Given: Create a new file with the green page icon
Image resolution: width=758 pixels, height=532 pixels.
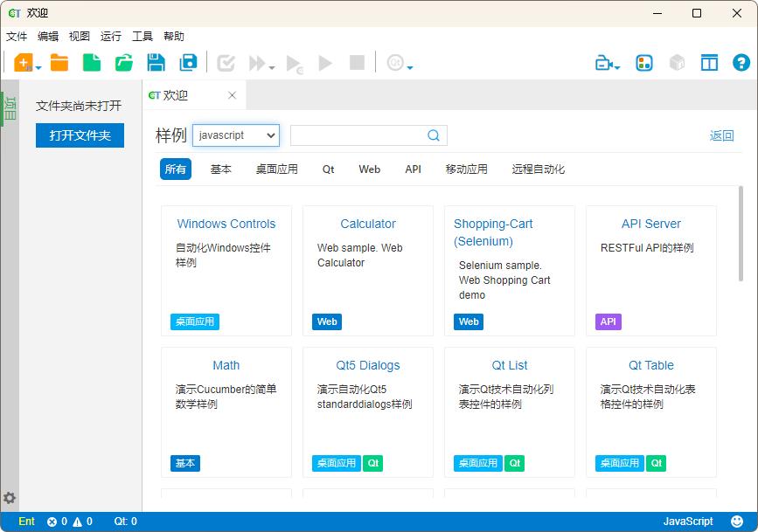Looking at the screenshot, I should [92, 63].
